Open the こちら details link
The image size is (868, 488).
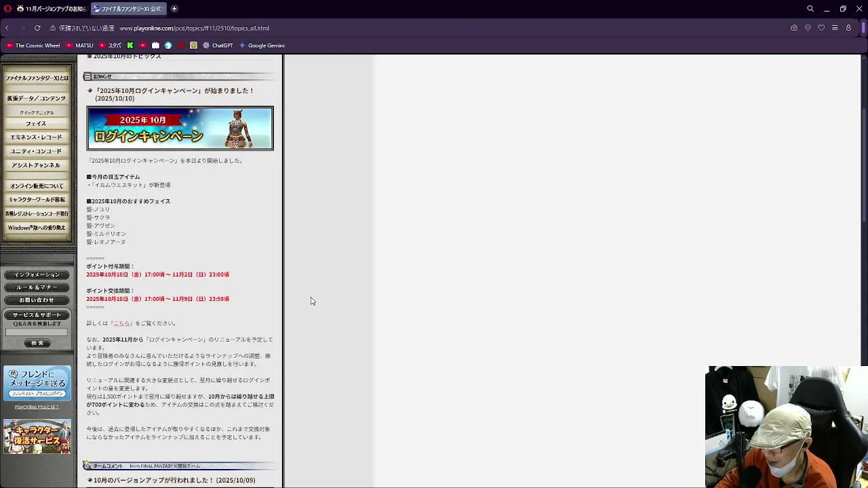121,323
